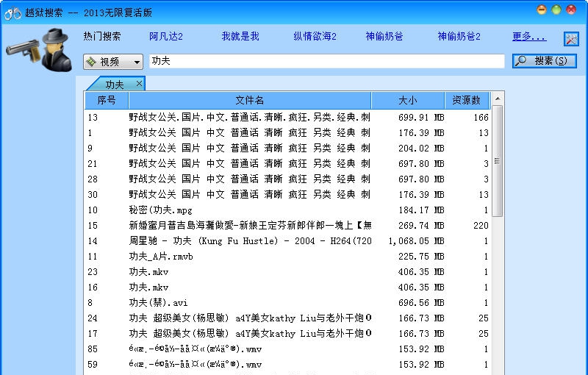Image resolution: width=588 pixels, height=375 pixels.
Task: Select the 周星驰 - 功夫 Kung Fu Hustle row
Action: point(250,241)
